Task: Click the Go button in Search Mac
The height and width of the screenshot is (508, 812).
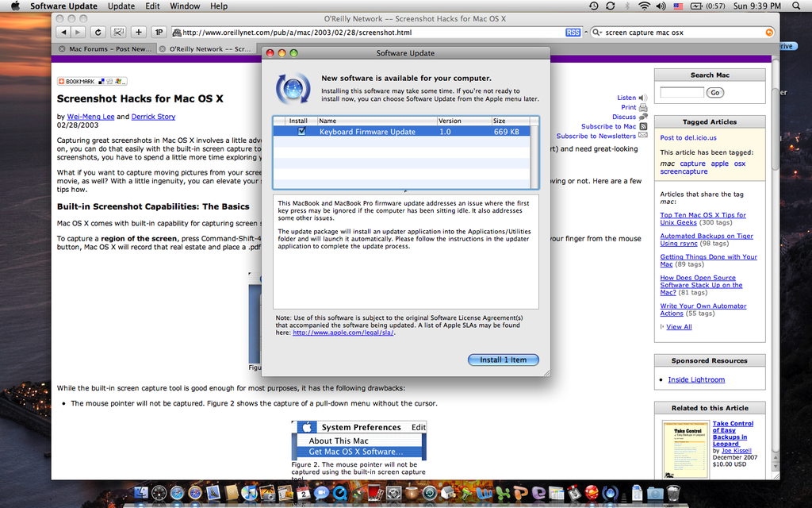Action: point(714,92)
